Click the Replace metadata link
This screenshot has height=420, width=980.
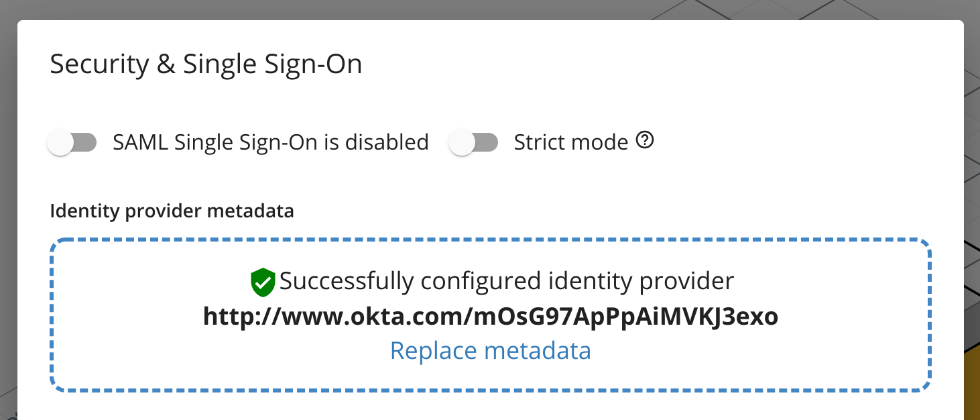click(491, 350)
